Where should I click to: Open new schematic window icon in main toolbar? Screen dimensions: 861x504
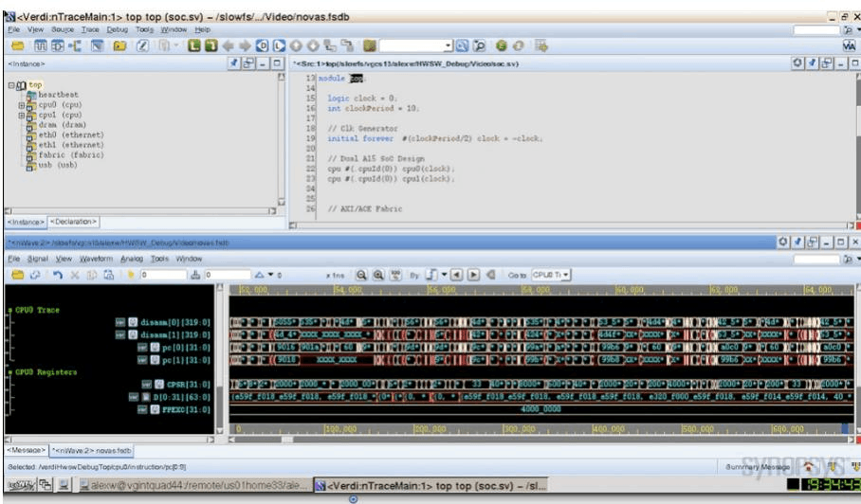(57, 46)
